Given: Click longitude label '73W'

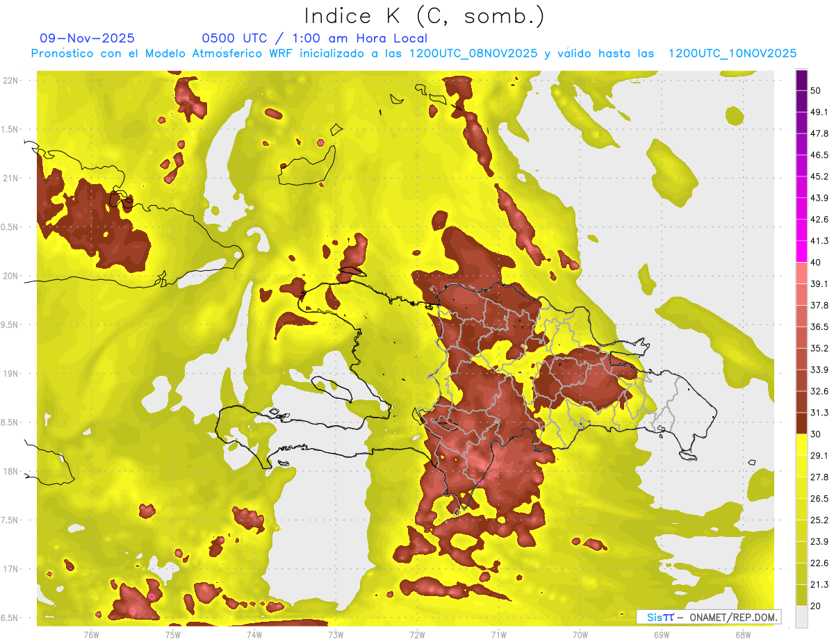Looking at the screenshot, I should point(336,634).
